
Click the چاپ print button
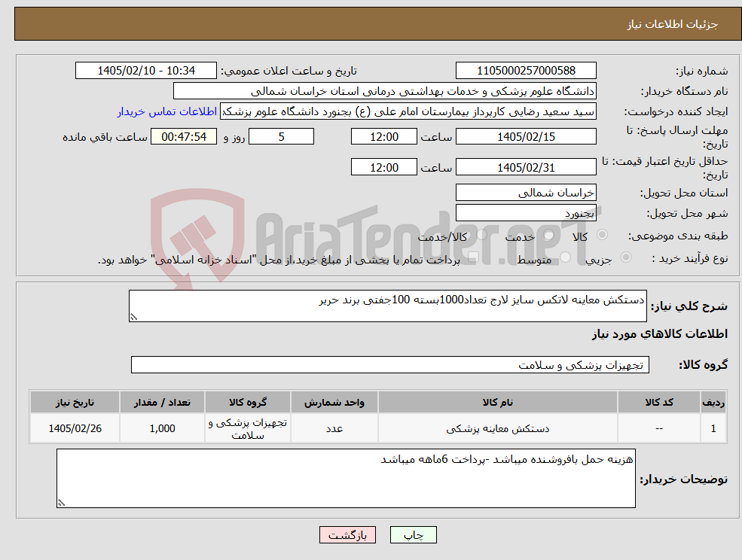click(x=413, y=535)
